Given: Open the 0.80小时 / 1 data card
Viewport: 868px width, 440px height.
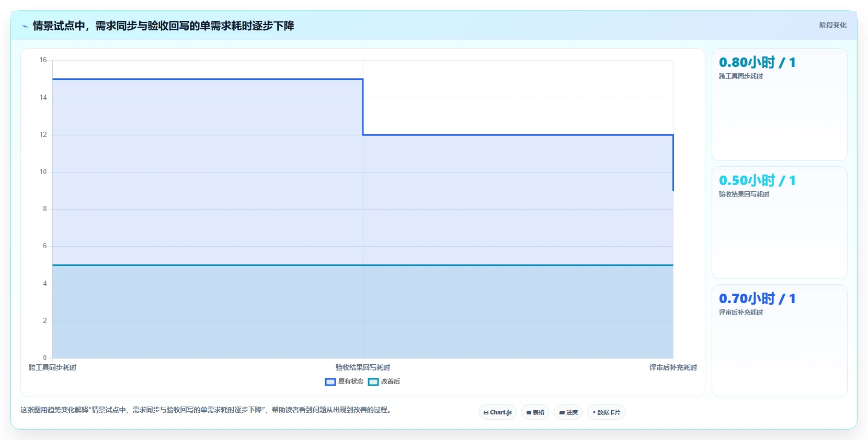Looking at the screenshot, I should point(780,105).
